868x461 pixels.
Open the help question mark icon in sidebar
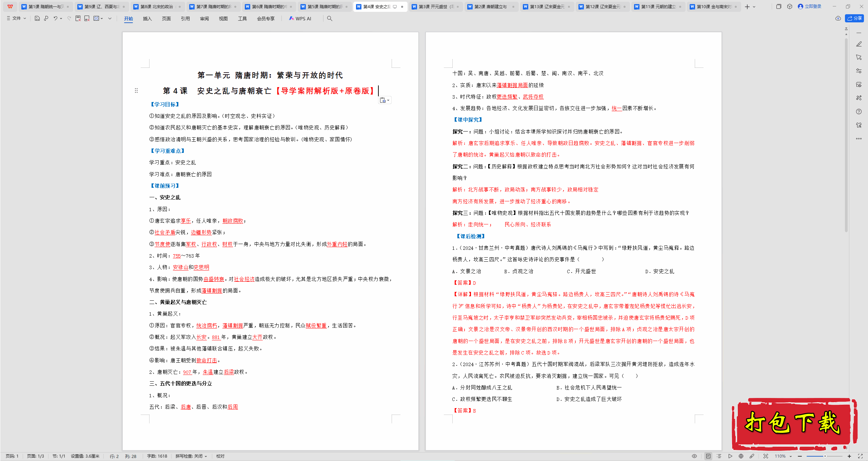click(859, 112)
